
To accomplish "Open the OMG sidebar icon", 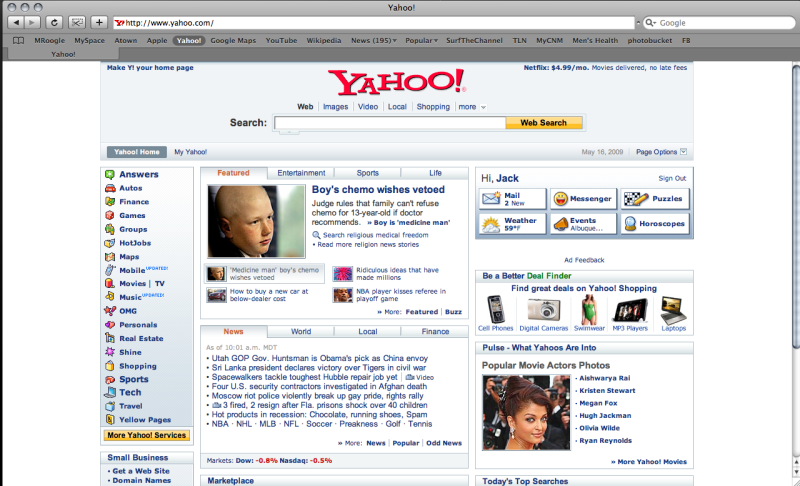I will [110, 311].
